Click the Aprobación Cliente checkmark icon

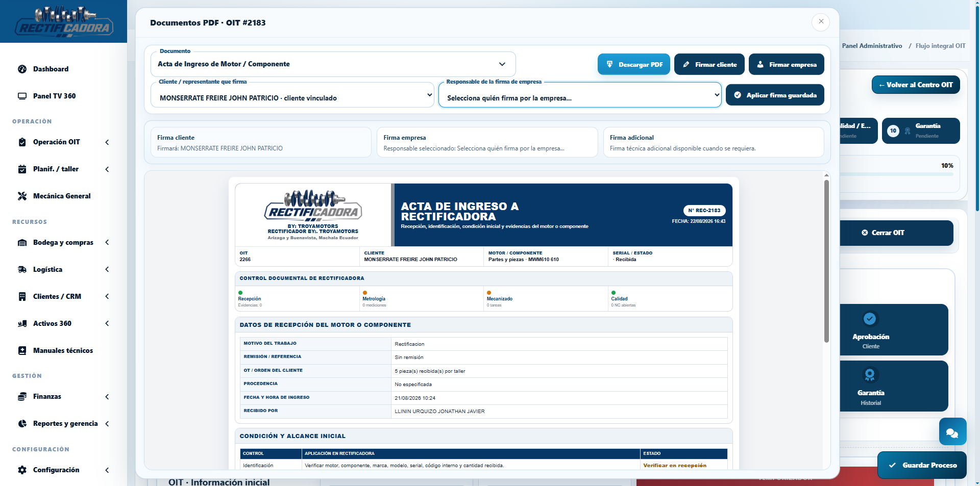(x=870, y=319)
